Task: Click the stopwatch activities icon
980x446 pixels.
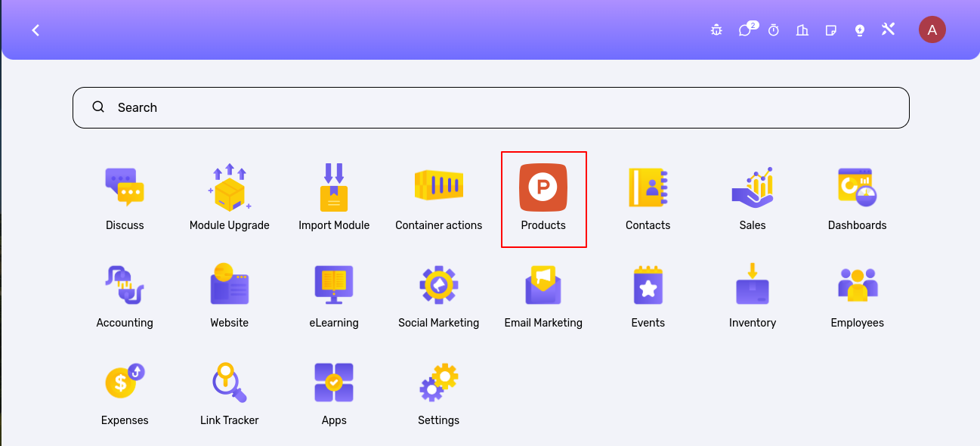Action: point(774,30)
